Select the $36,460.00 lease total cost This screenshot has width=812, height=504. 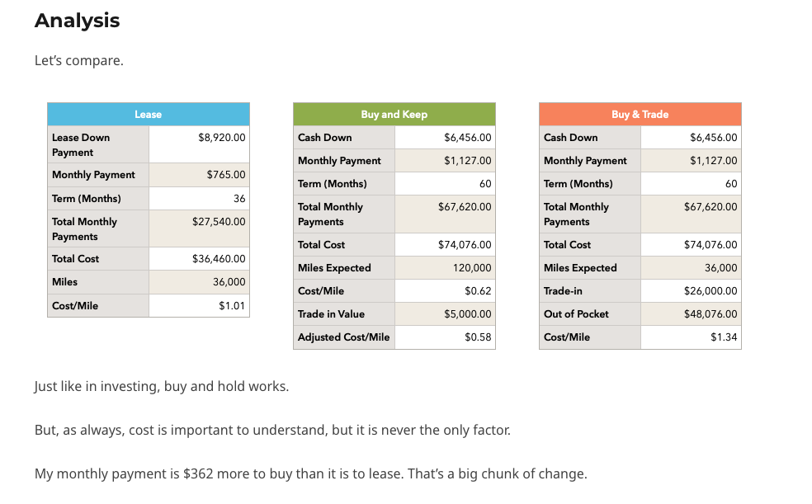click(x=219, y=259)
